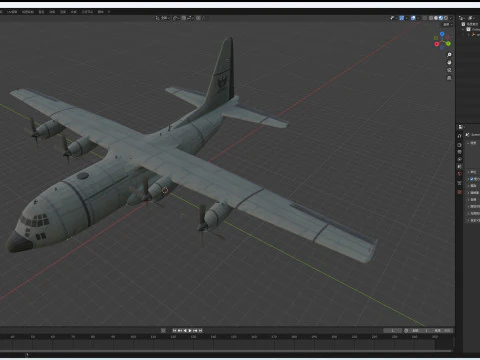The image size is (480, 360).
Task: Open the Texture properties tab
Action: click(459, 192)
